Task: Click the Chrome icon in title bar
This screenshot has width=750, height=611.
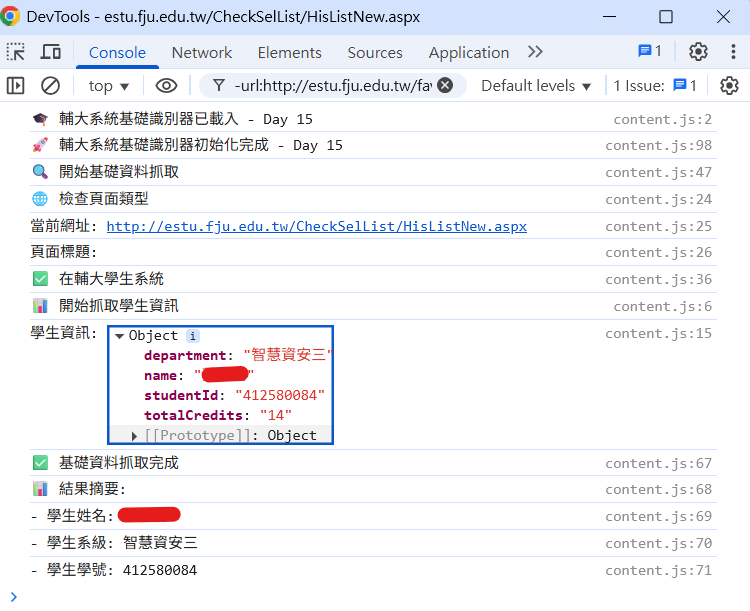Action: pyautogui.click(x=10, y=16)
